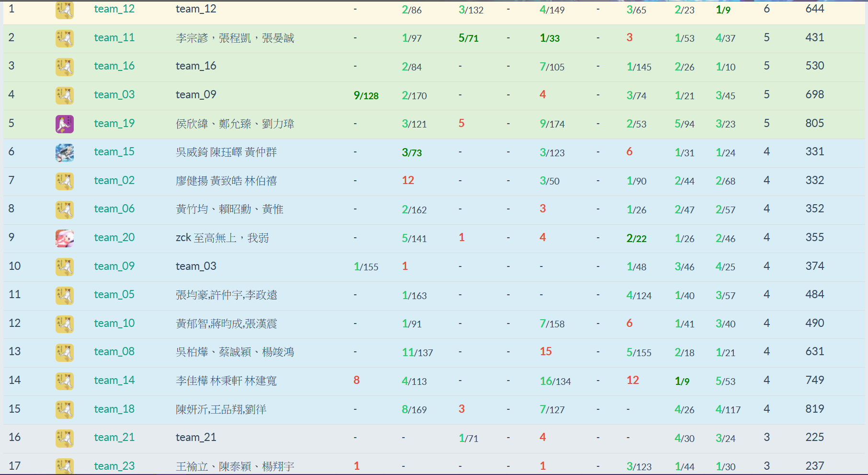Open the team_05 profile link
Viewport: 868px width, 475px height.
(114, 295)
